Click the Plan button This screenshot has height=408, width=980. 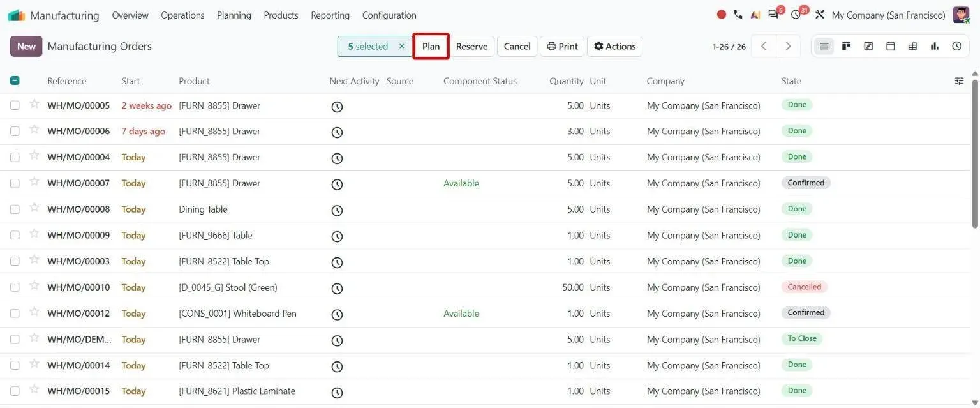tap(431, 46)
